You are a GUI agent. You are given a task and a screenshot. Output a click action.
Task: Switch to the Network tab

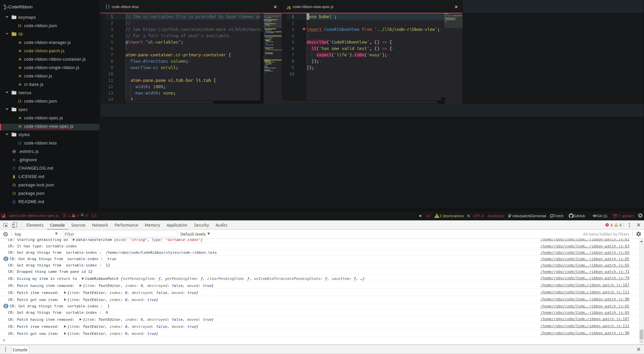[x=100, y=225]
